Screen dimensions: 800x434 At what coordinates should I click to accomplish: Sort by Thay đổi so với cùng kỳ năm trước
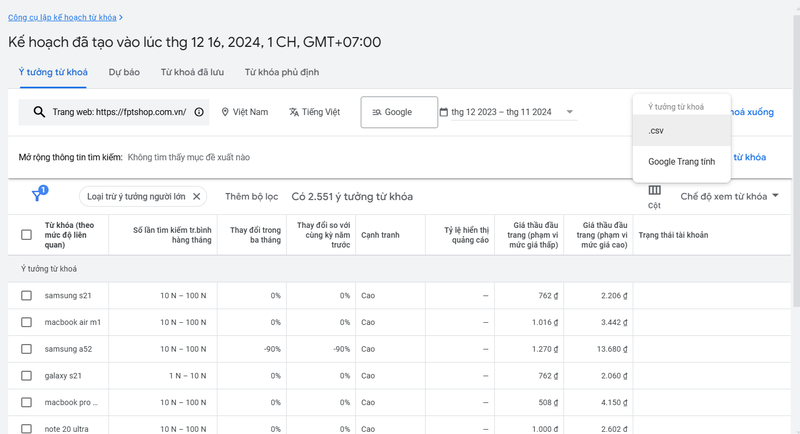(323, 235)
